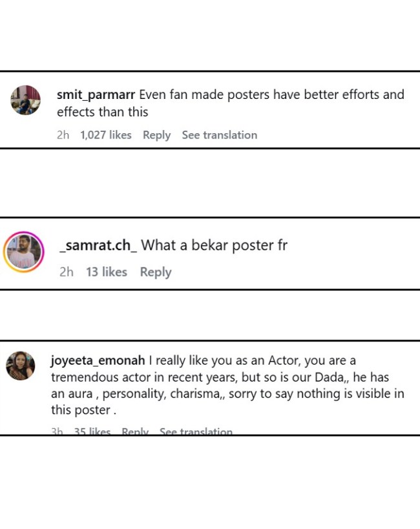
Task: Open joyeeta_emonah profile picture
Action: (x=21, y=365)
